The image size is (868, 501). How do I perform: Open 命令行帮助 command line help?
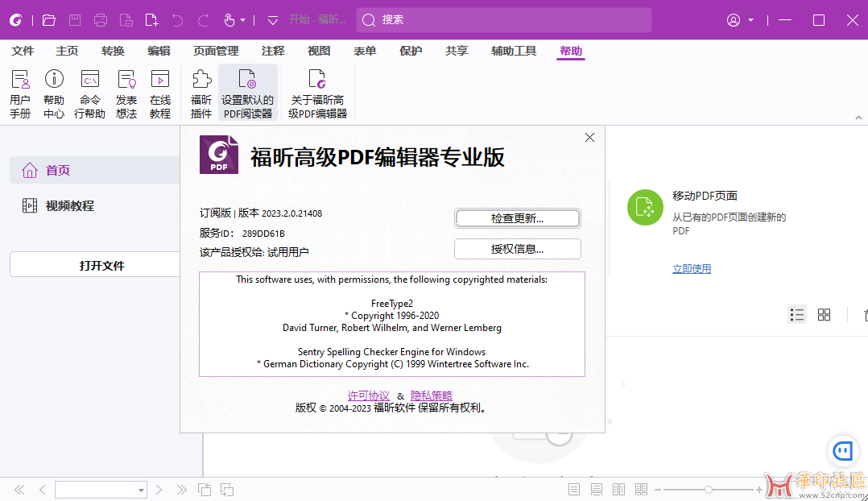[89, 93]
